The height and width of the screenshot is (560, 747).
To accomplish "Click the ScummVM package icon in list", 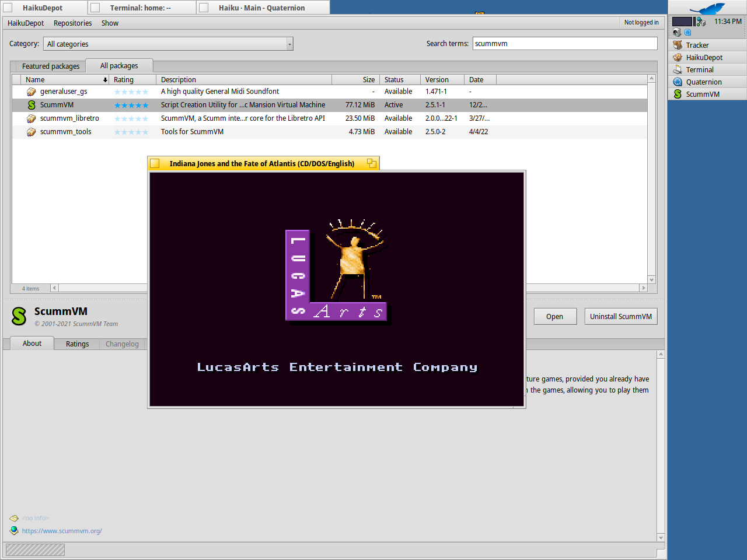I will 32,105.
